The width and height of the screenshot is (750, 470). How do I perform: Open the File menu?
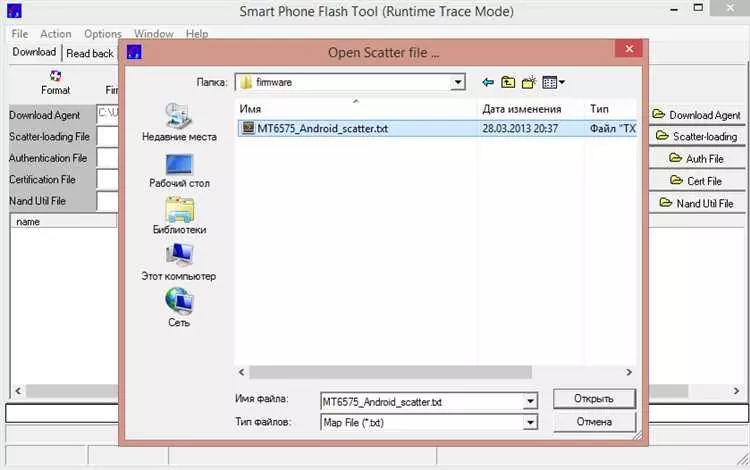click(20, 34)
